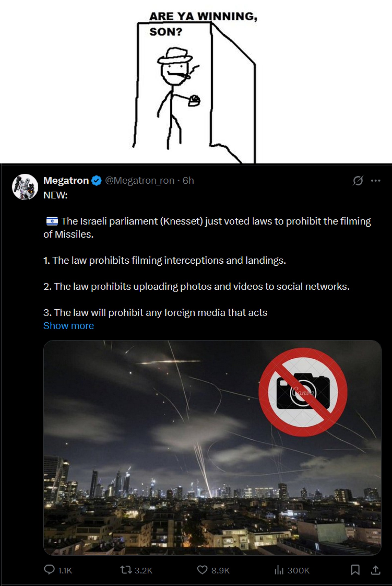The image size is (392, 586).
Task: Repost the tweet via retweet icon
Action: pos(126,570)
